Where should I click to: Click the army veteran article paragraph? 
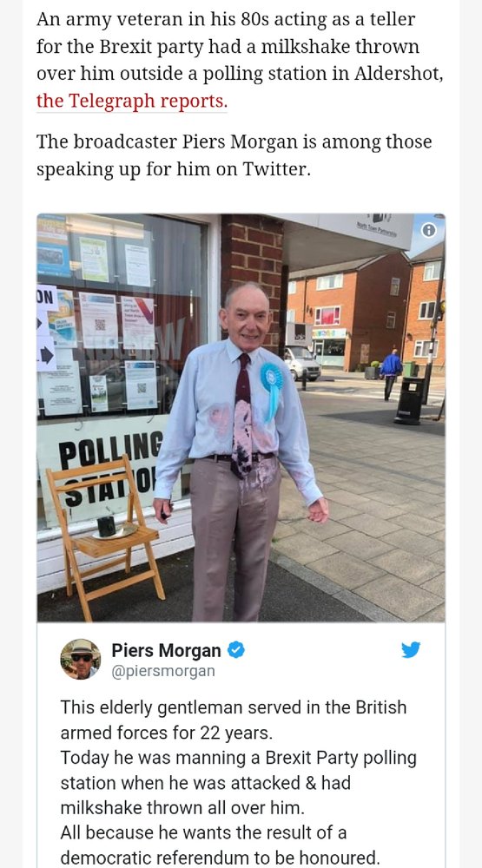click(240, 60)
